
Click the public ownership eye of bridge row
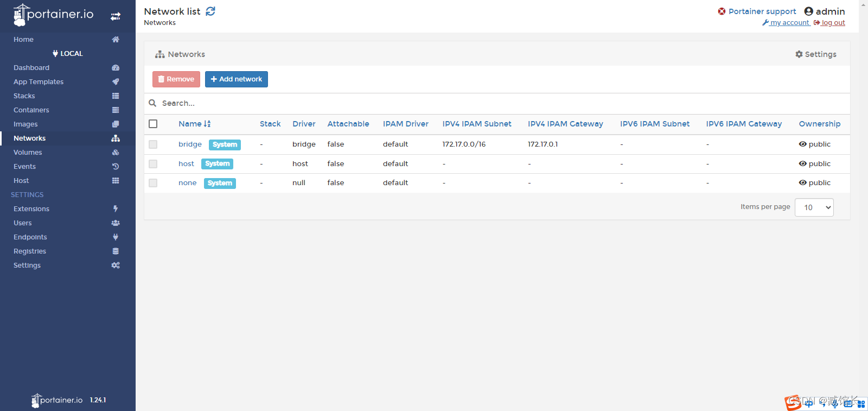pos(802,144)
